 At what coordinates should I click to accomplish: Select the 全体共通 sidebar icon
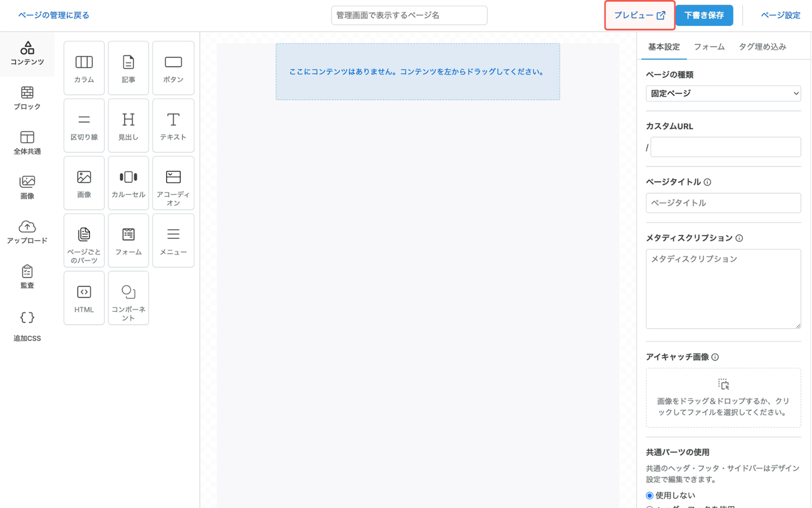27,142
